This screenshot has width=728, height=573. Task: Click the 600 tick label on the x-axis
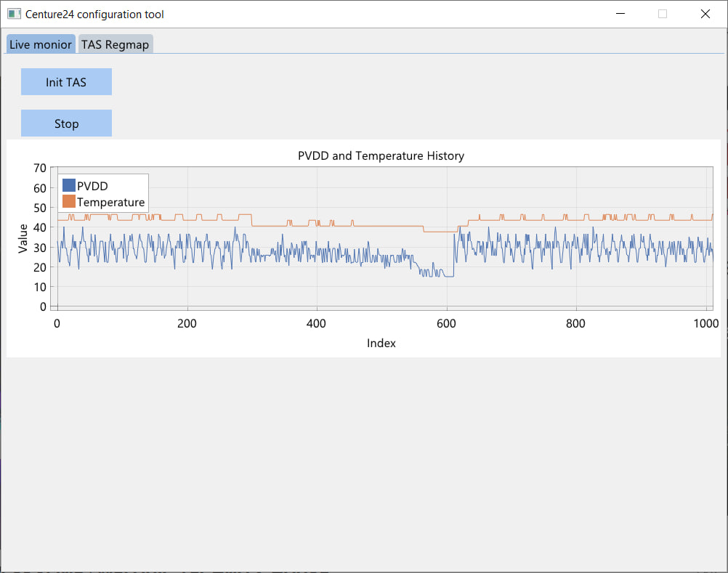(446, 324)
